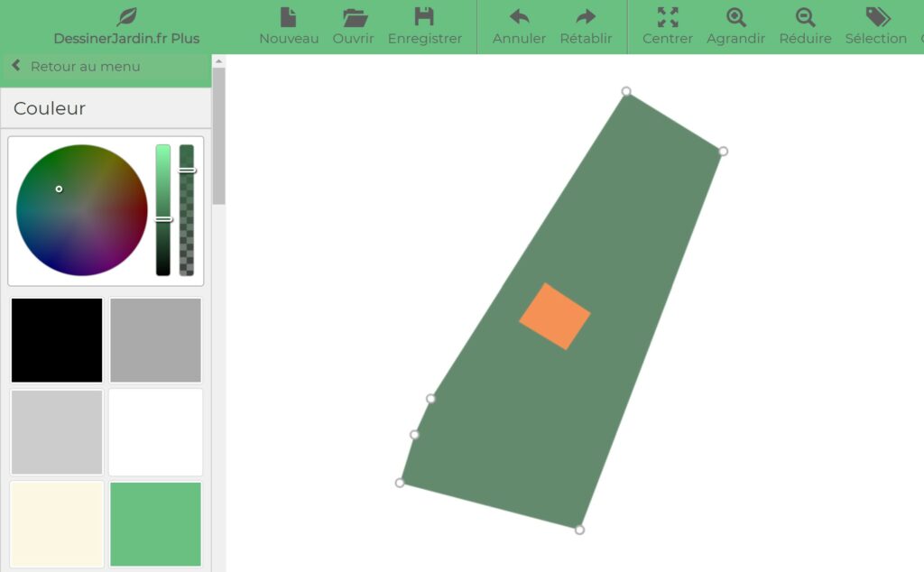Center the view with the Centrer icon
The height and width of the screenshot is (572, 924).
pos(668,17)
